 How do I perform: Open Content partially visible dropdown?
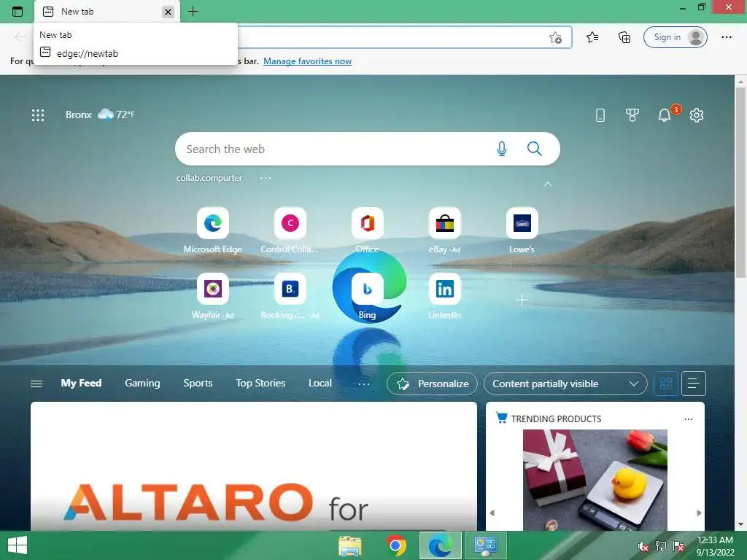pyautogui.click(x=565, y=384)
